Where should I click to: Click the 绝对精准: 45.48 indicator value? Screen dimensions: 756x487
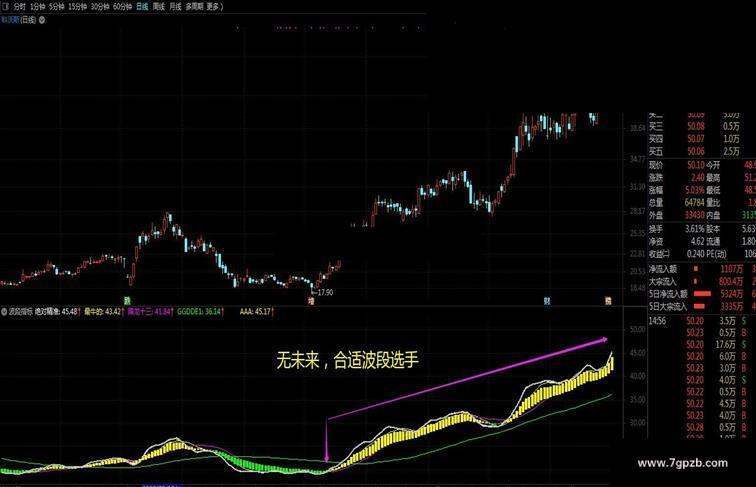(x=57, y=311)
